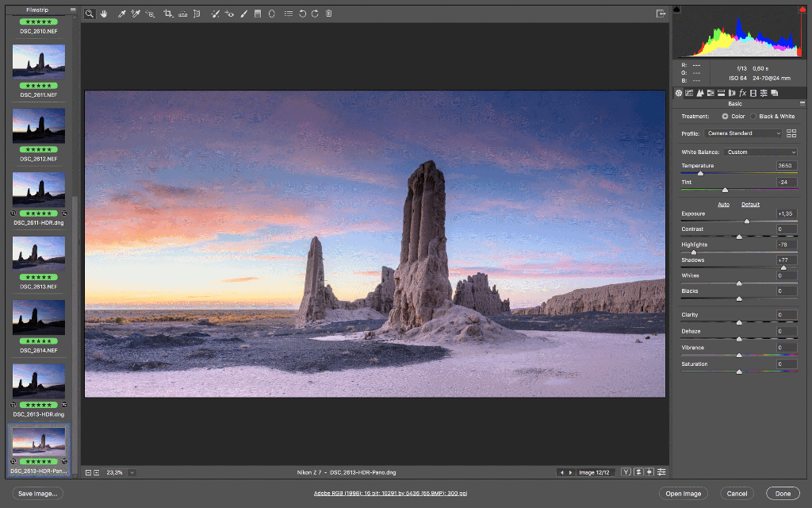Open the Camera Standard profile dropdown
This screenshot has width=812, height=508.
click(x=742, y=133)
